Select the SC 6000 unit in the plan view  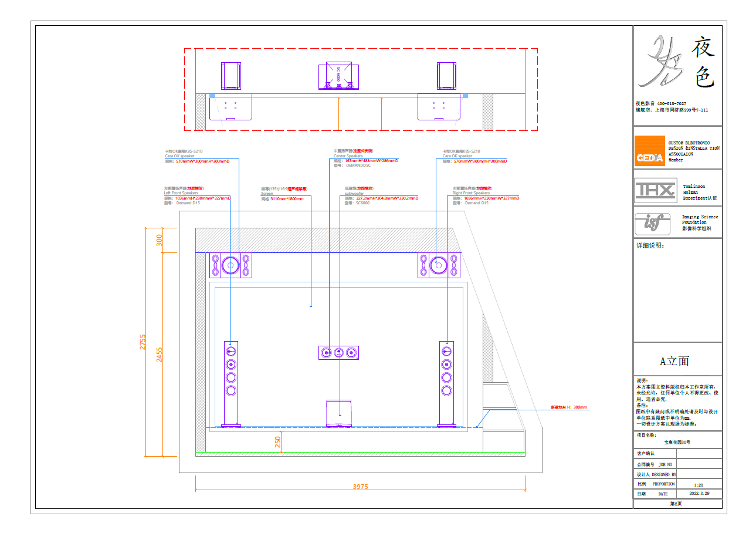pos(339,76)
